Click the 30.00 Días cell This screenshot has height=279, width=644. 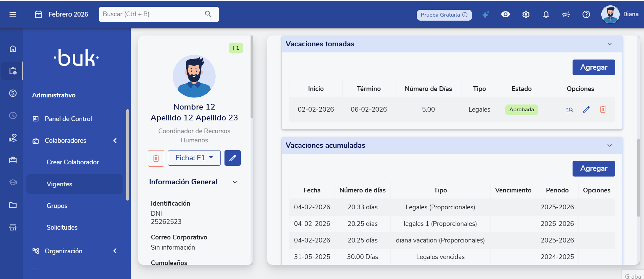tap(363, 257)
